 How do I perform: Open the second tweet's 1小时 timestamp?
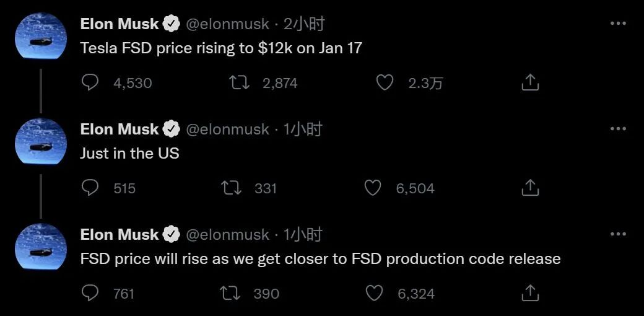pos(303,129)
